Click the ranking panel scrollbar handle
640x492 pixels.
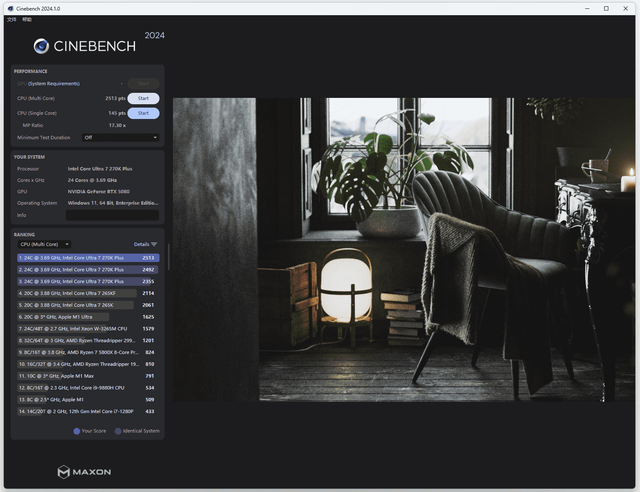click(169, 257)
